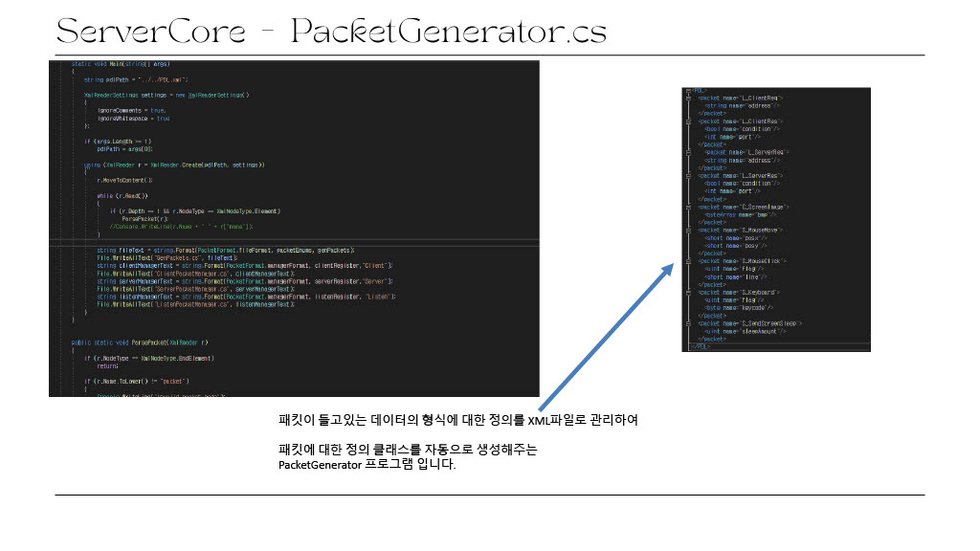Collapse the root PDL element node
Image resolution: width=980 pixels, height=551 pixels.
coord(687,90)
